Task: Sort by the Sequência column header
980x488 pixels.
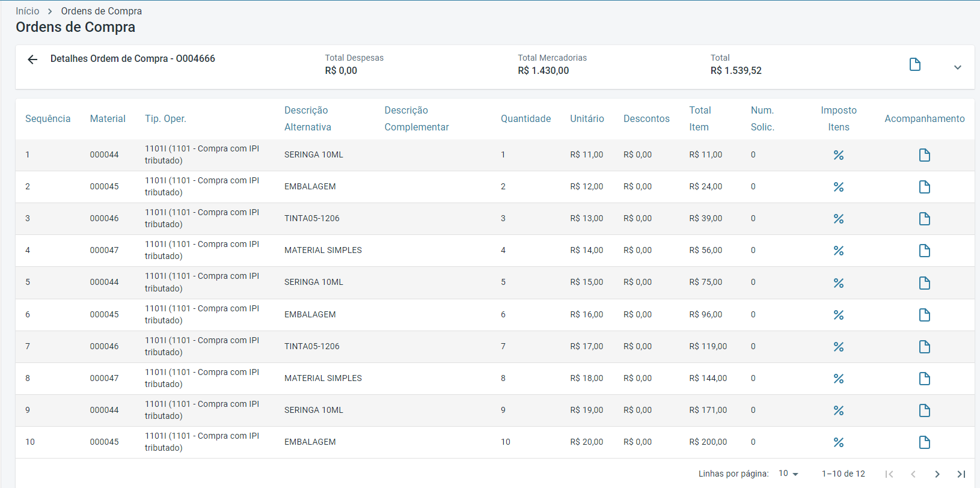Action: [x=47, y=118]
